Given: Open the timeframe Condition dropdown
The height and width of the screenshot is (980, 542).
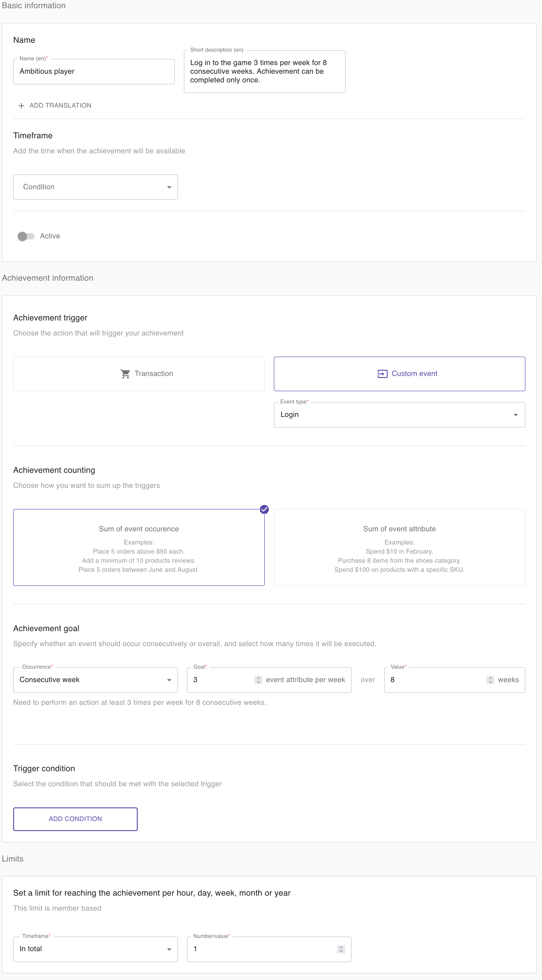Looking at the screenshot, I should tap(95, 187).
